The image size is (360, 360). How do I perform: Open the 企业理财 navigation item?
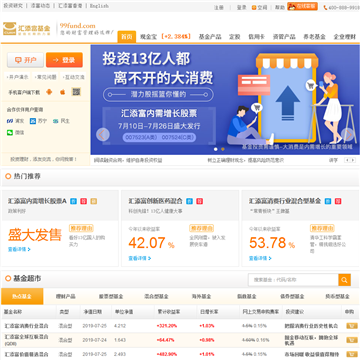(x=345, y=37)
